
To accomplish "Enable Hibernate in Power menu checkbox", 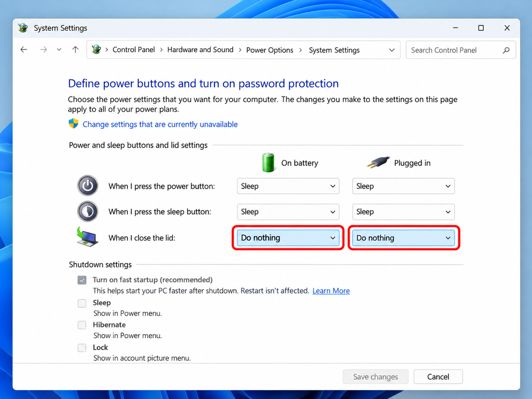I will click(x=82, y=325).
